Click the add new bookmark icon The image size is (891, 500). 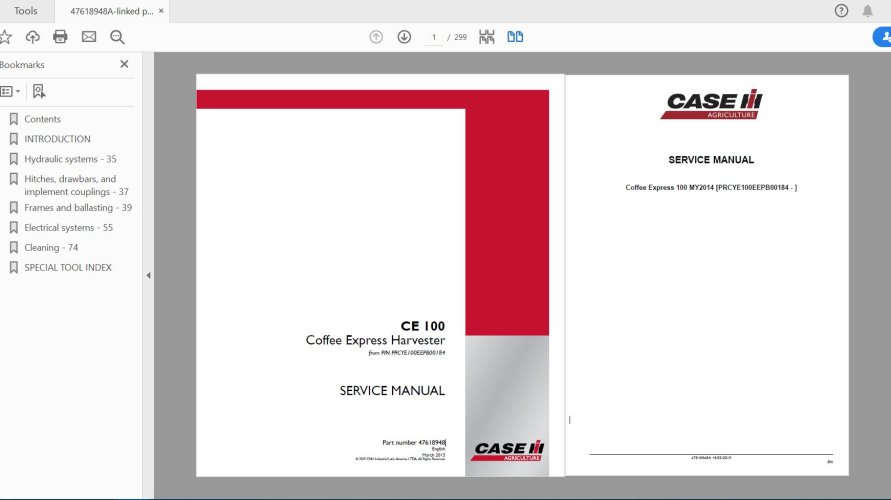tap(39, 91)
